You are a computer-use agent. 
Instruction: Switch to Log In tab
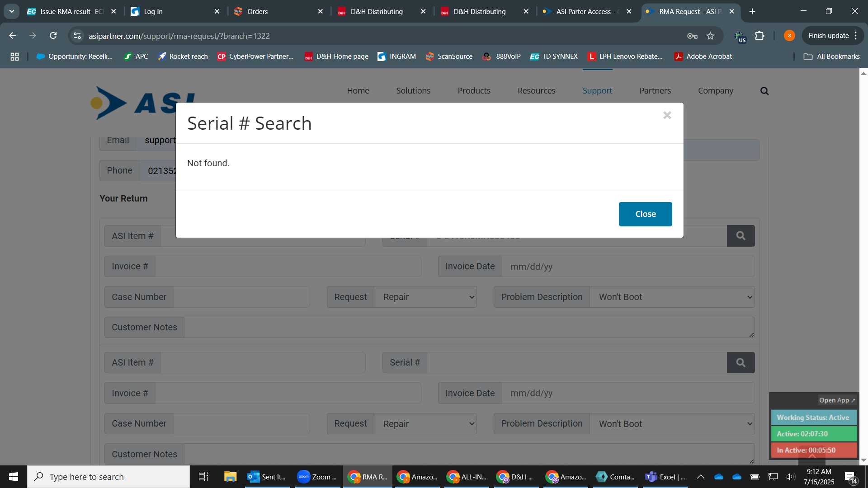pos(175,11)
